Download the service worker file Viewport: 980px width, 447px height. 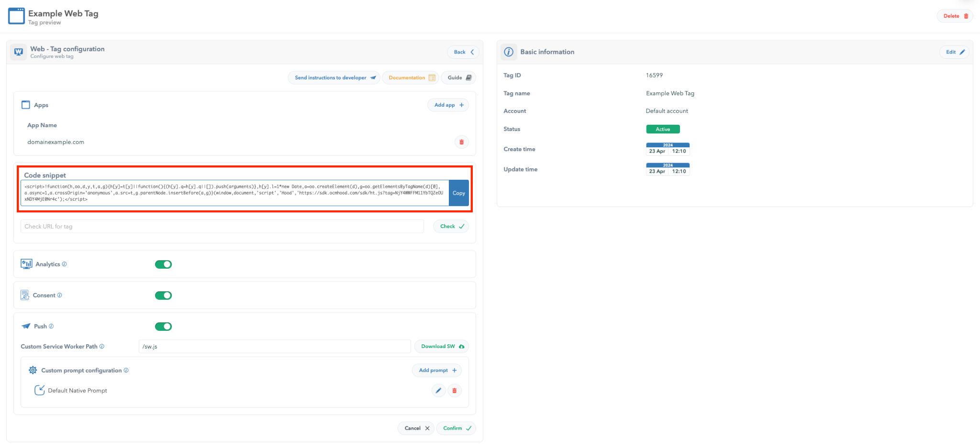pyautogui.click(x=442, y=346)
